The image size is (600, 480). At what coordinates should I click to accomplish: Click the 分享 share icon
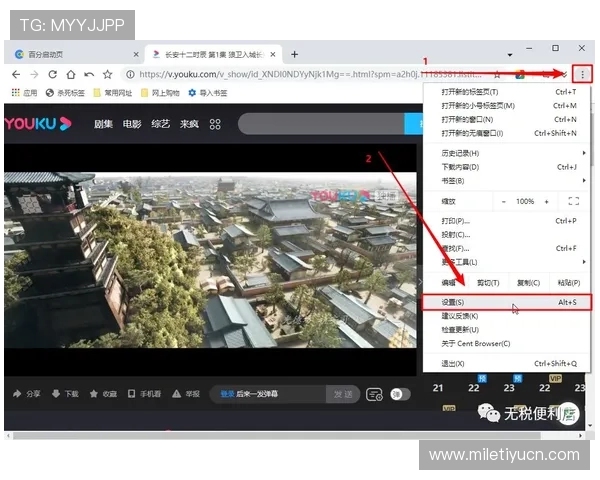17,393
